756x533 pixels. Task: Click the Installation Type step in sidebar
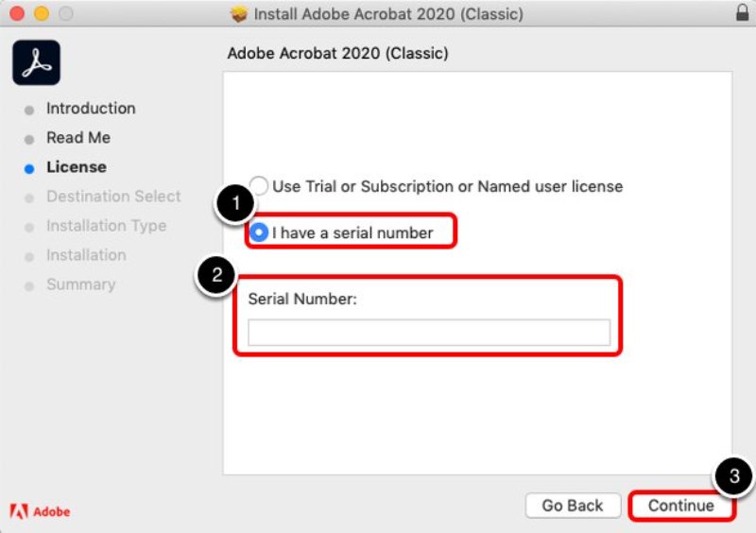click(106, 226)
